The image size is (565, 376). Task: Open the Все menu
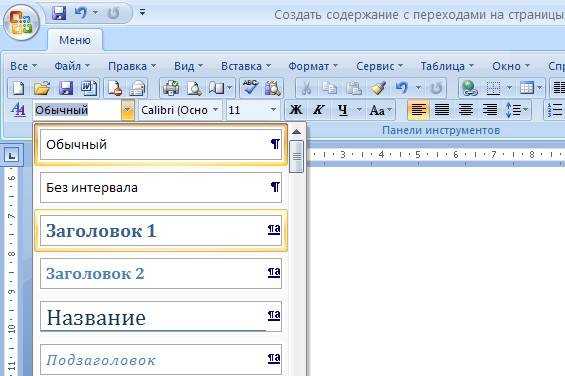coord(23,66)
